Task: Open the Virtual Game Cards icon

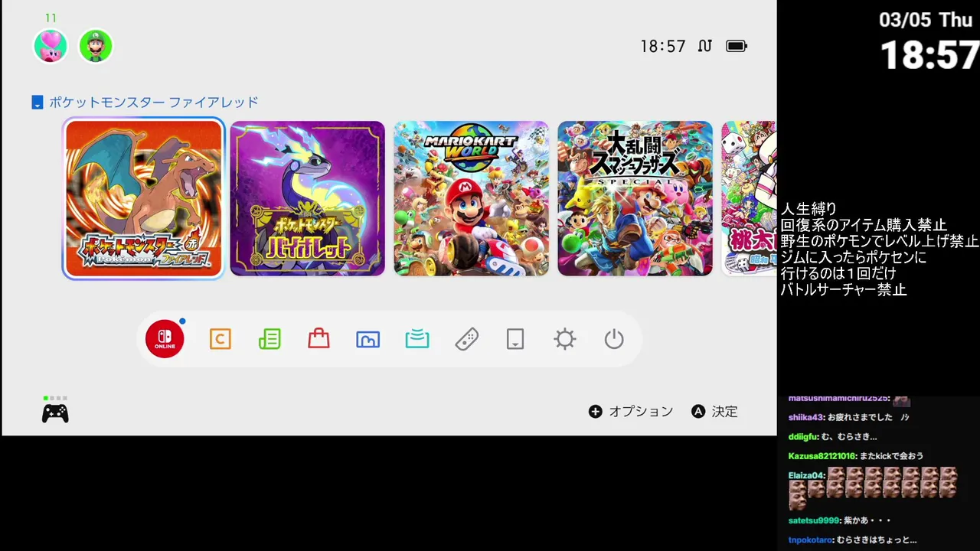Action: (x=515, y=339)
